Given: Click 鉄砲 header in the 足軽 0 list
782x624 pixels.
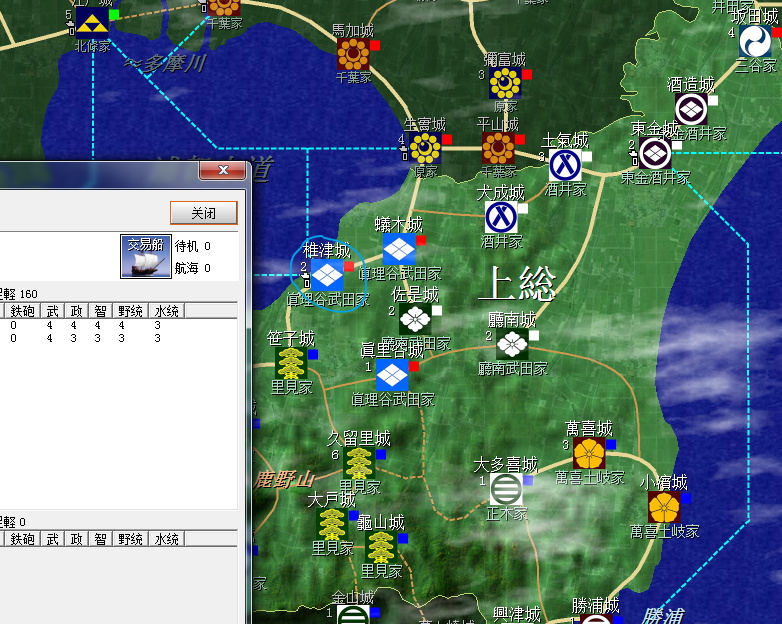Looking at the screenshot, I should tap(22, 539).
